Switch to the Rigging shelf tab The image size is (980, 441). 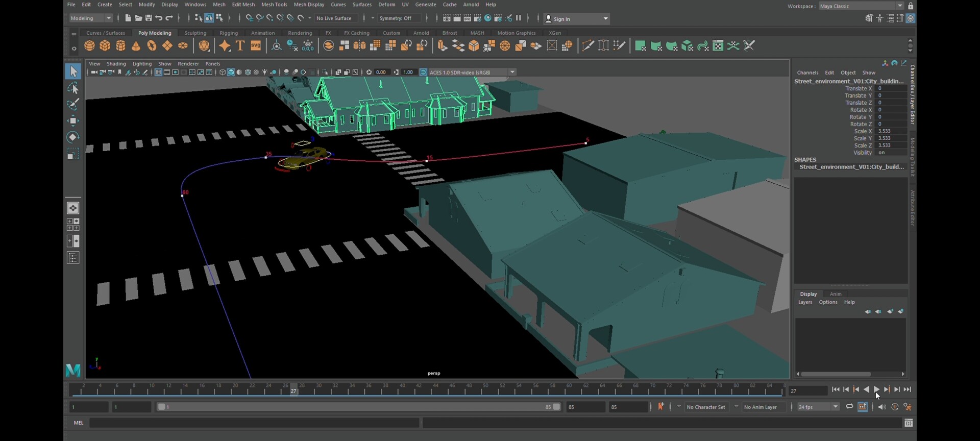click(x=229, y=33)
